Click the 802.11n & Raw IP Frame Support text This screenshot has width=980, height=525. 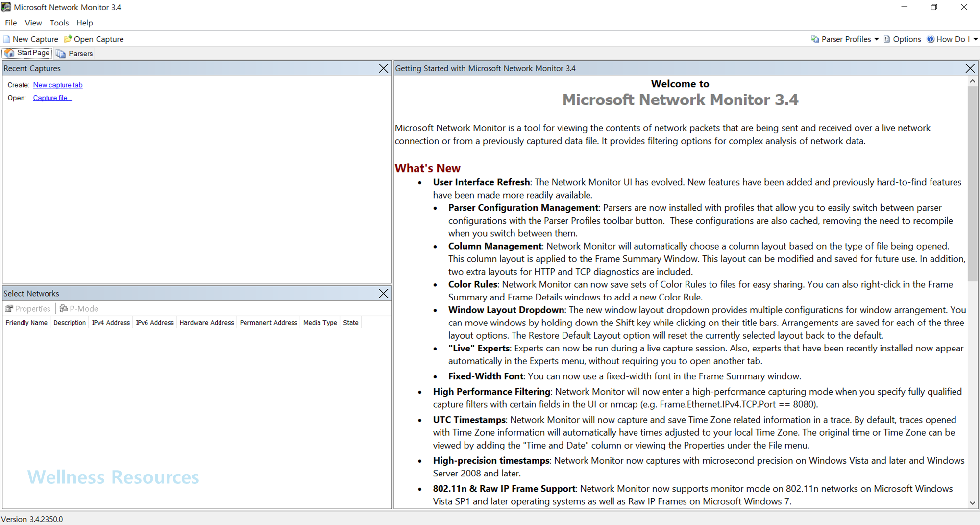pyautogui.click(x=504, y=489)
